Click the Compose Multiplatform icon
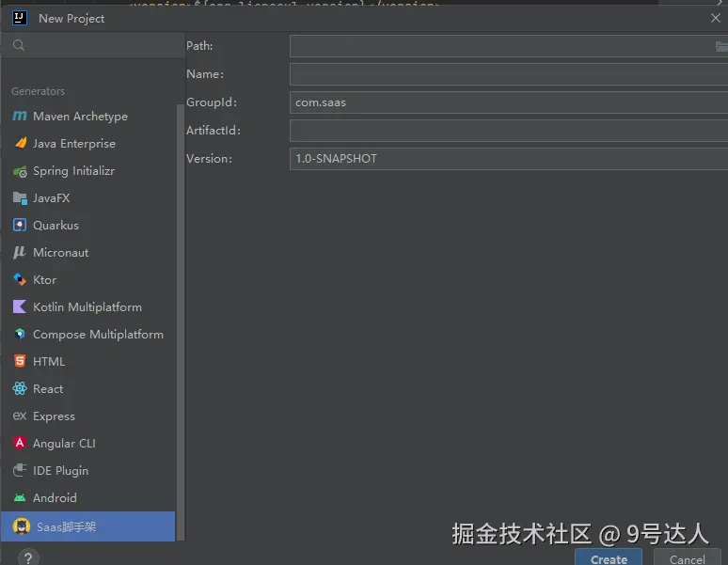Viewport: 728px width, 565px height. (x=20, y=334)
